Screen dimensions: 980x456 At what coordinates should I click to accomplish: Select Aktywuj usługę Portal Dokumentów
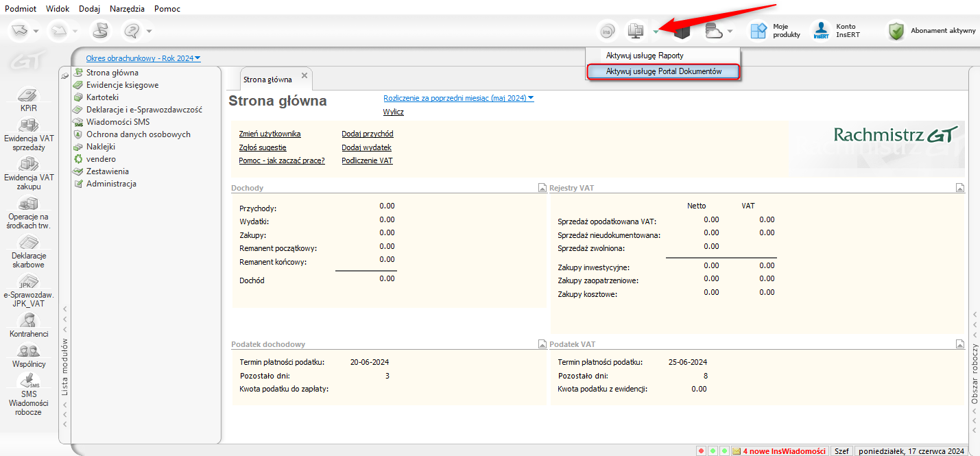tap(663, 71)
